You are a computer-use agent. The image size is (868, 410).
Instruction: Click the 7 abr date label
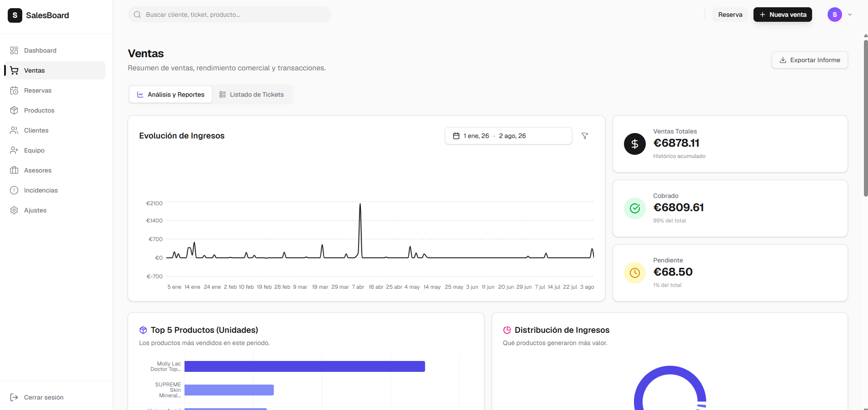coord(358,287)
